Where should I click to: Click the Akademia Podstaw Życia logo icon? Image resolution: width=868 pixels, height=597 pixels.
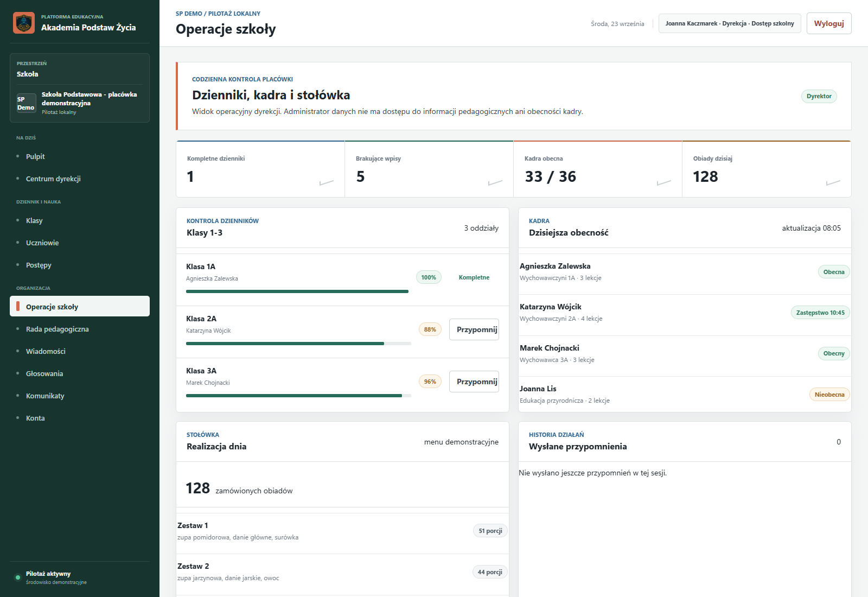[x=24, y=23]
